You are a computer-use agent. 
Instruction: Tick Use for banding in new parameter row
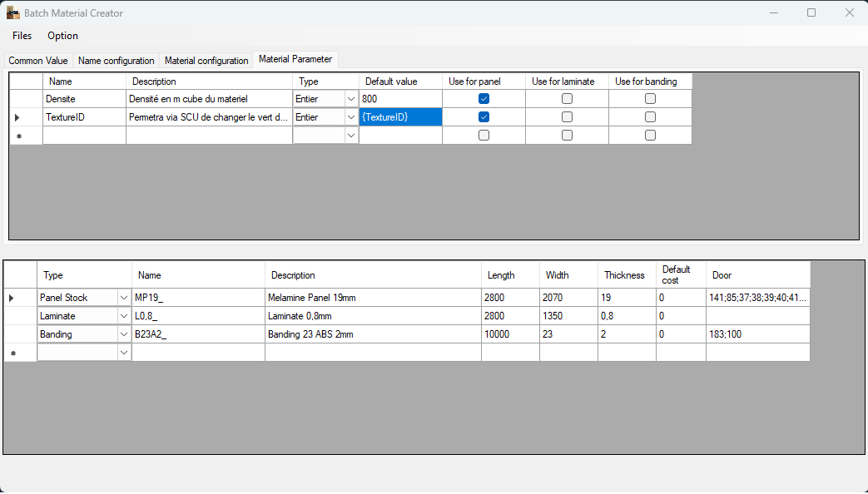(x=651, y=135)
